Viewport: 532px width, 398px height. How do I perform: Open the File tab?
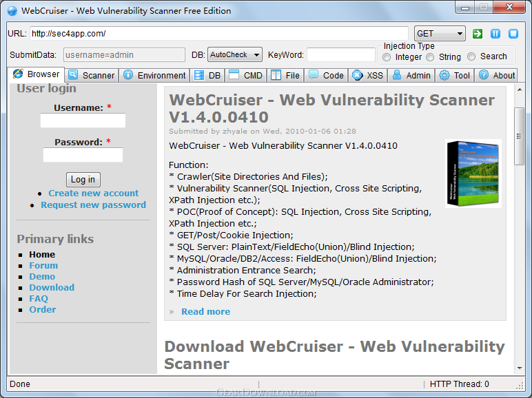tap(286, 75)
